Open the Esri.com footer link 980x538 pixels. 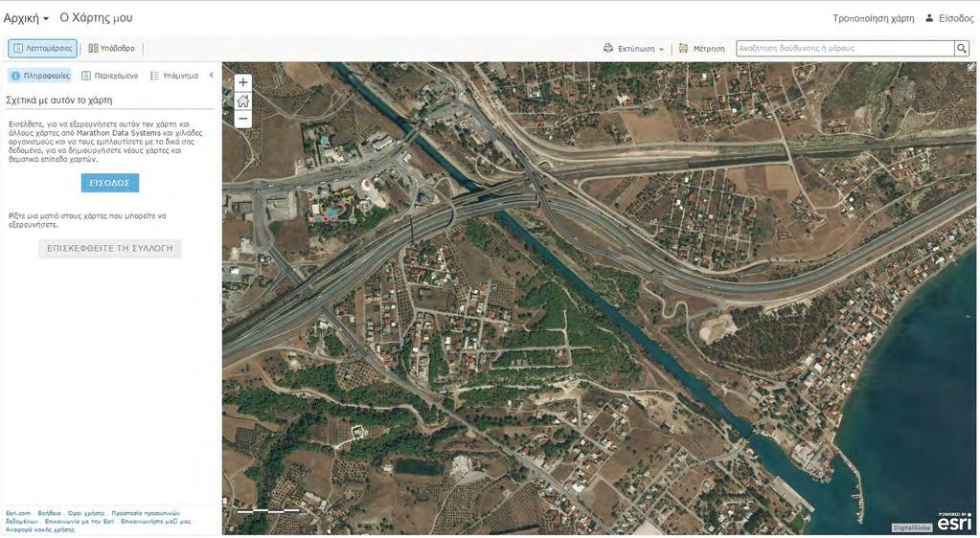18,514
